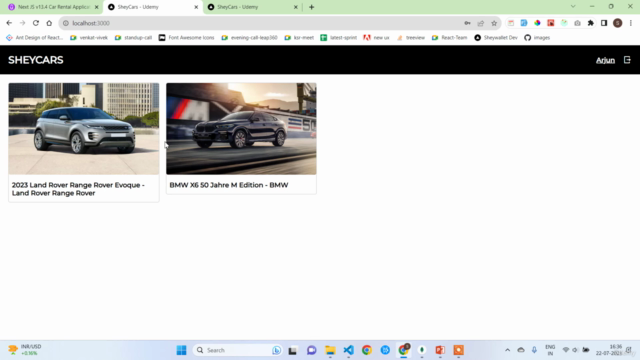Open the tab search dropdown arrow
Screen dimensions: 640x360
coord(573,7)
